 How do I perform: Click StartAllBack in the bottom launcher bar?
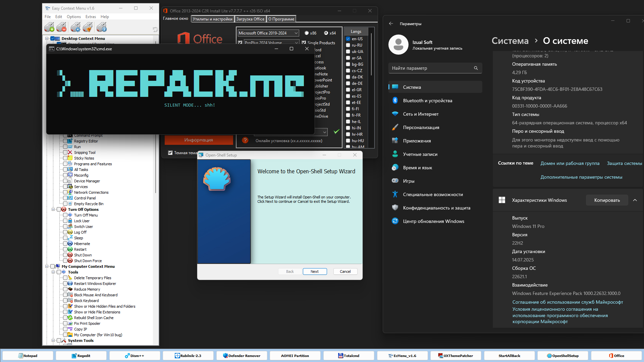click(509, 356)
